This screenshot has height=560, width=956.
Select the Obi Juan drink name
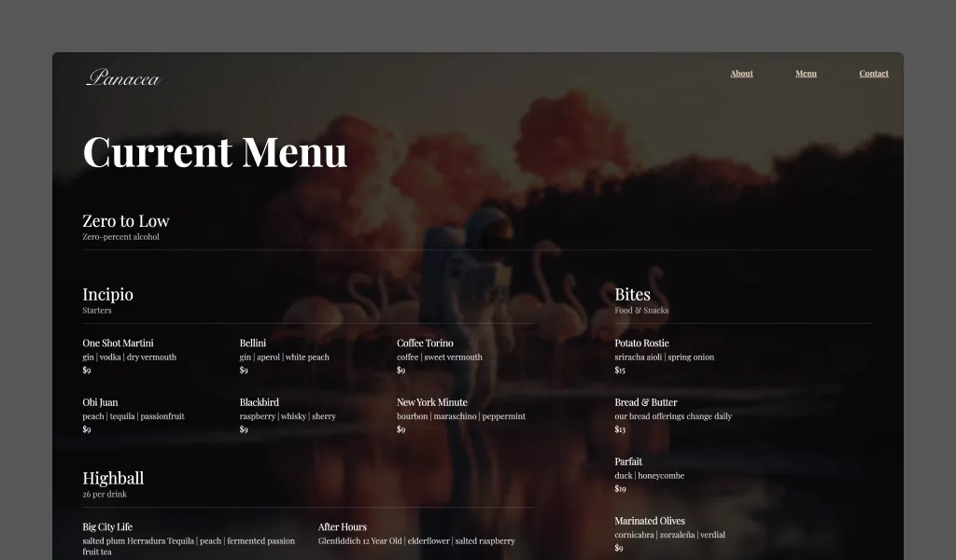101,402
